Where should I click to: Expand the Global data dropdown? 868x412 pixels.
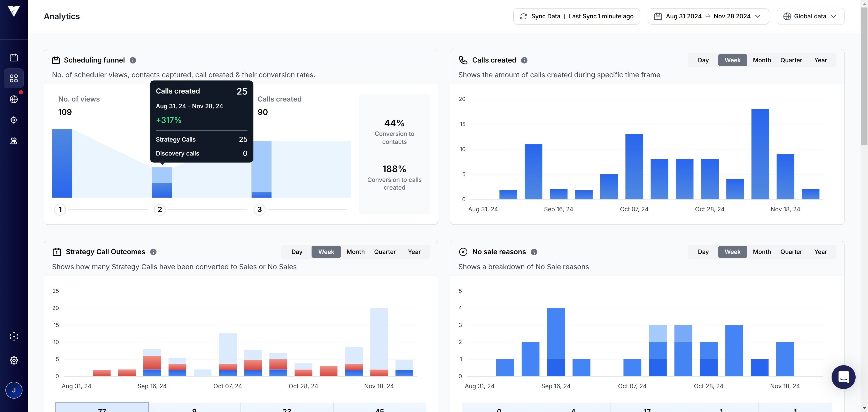(x=810, y=16)
